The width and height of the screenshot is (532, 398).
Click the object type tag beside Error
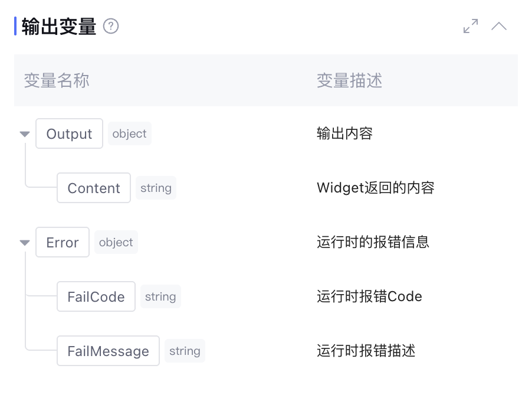click(116, 243)
